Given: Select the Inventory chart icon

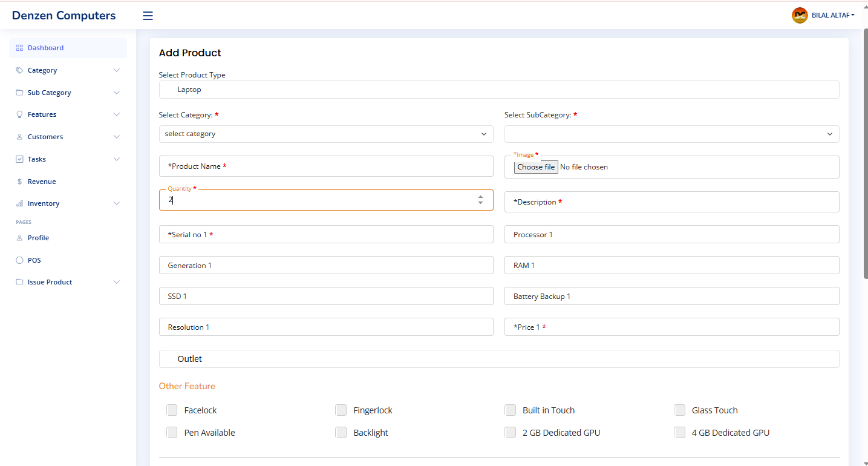Looking at the screenshot, I should pyautogui.click(x=19, y=203).
